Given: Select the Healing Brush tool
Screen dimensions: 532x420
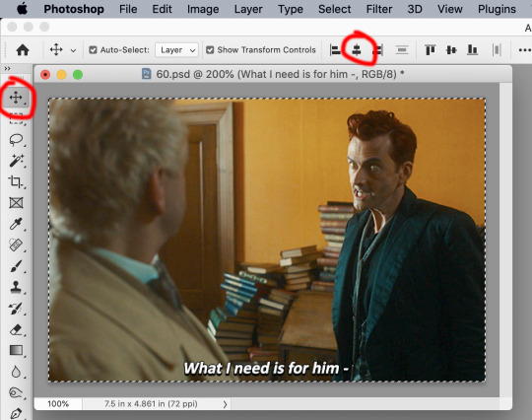Looking at the screenshot, I should point(16,245).
